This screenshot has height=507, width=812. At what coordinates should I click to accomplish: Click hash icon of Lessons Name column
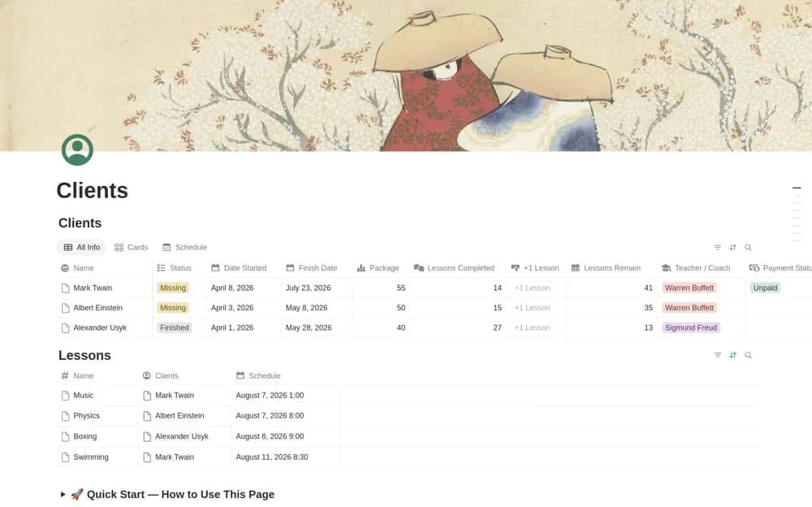pyautogui.click(x=65, y=376)
